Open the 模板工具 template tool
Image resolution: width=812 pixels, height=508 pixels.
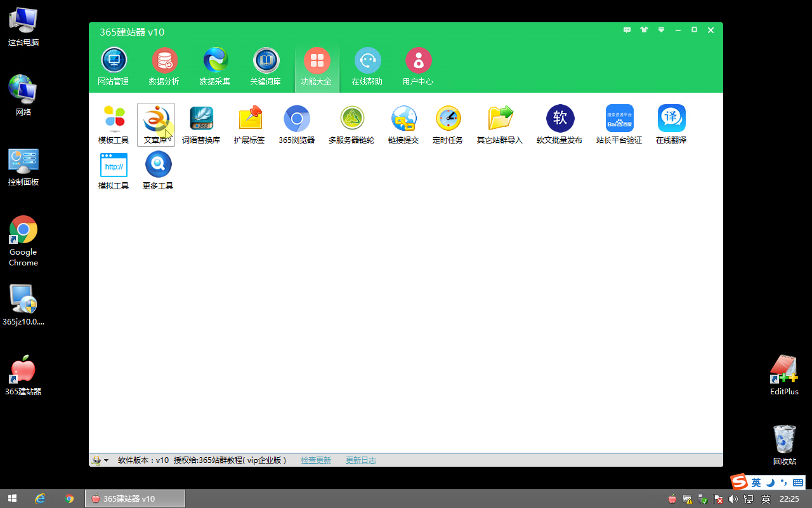coord(114,124)
